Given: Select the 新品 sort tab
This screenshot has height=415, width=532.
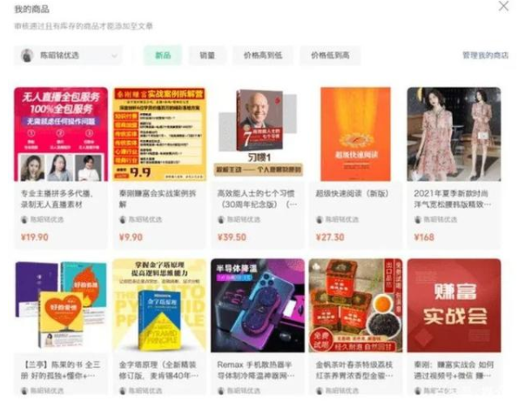Looking at the screenshot, I should 163,56.
